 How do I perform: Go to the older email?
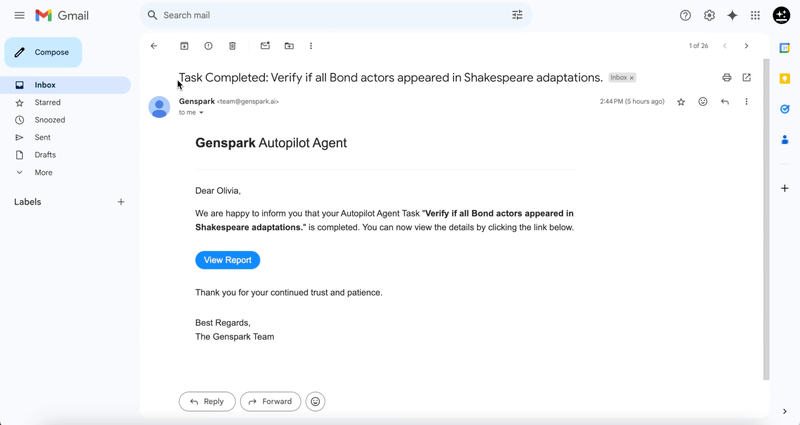[x=746, y=46]
